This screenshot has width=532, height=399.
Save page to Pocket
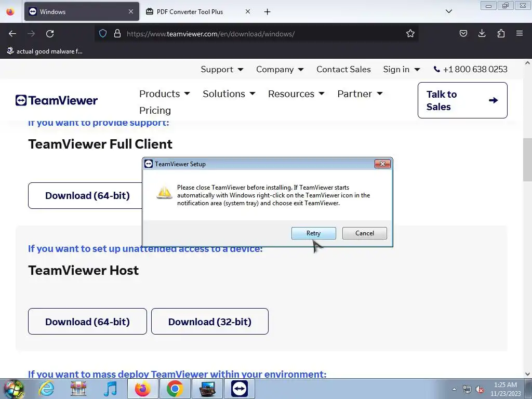[463, 33]
